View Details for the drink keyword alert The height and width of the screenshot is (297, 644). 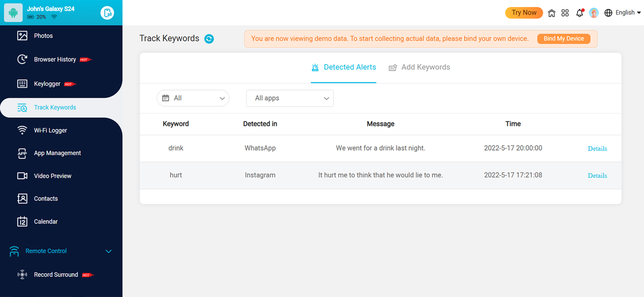point(597,149)
